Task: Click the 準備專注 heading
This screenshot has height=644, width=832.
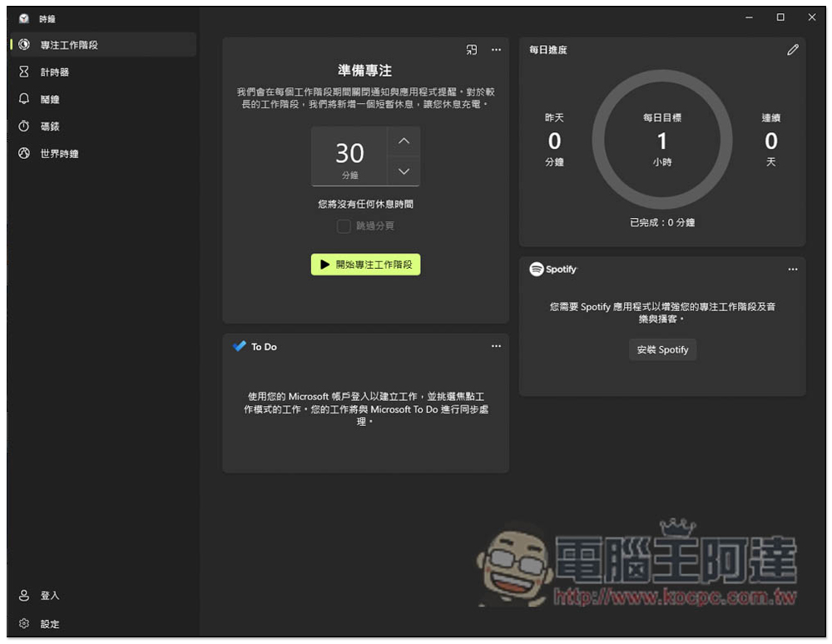Action: 365,71
